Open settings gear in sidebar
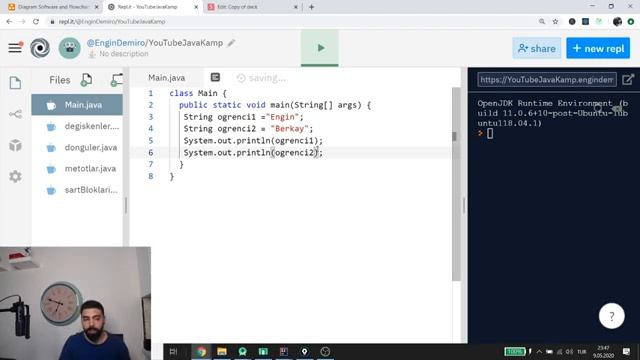640x360 pixels. click(x=16, y=176)
